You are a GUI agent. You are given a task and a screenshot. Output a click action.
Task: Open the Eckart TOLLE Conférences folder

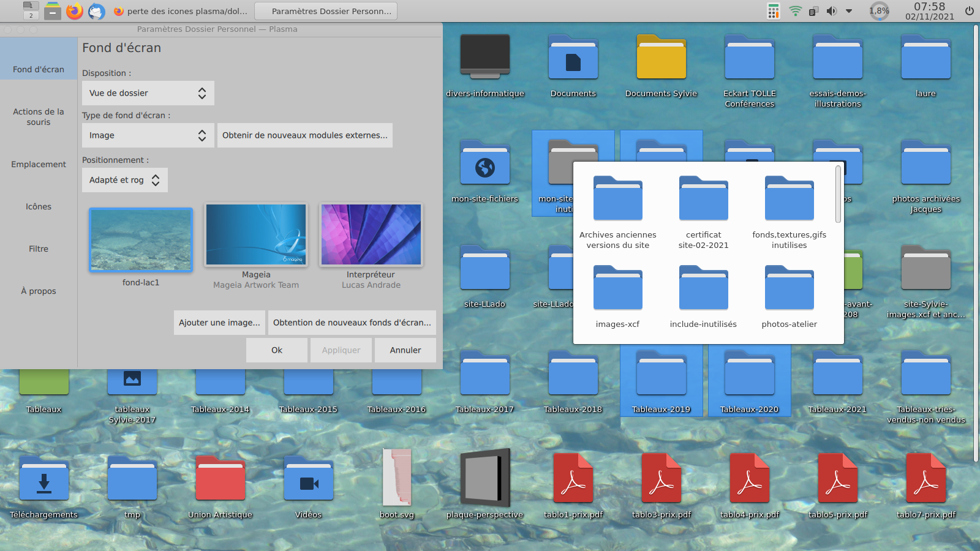coord(750,57)
